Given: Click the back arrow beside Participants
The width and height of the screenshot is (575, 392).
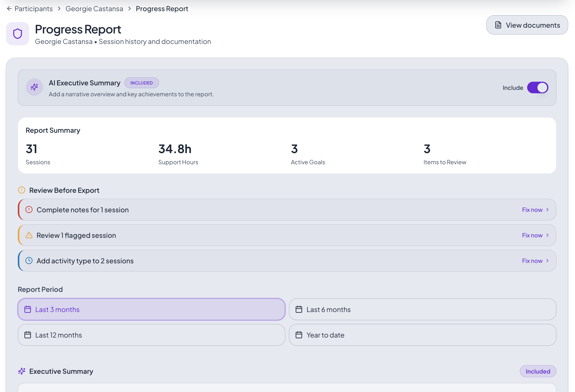Looking at the screenshot, I should coord(9,8).
